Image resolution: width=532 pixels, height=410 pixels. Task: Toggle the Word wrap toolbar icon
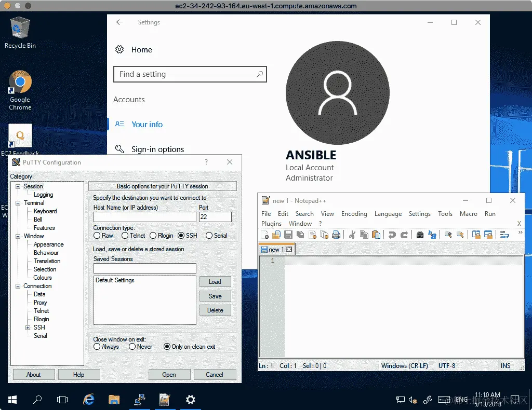(x=504, y=235)
